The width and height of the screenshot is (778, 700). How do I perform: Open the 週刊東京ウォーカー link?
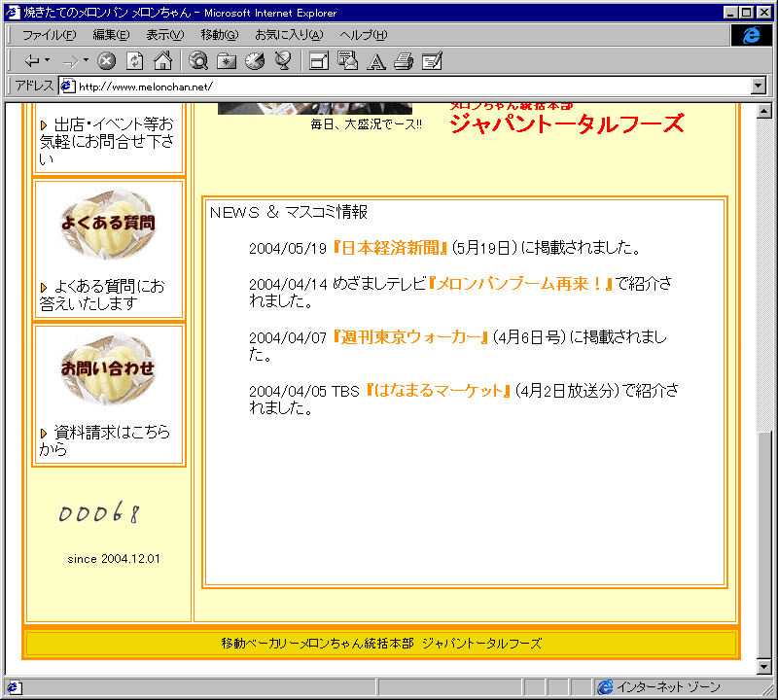pyautogui.click(x=410, y=336)
